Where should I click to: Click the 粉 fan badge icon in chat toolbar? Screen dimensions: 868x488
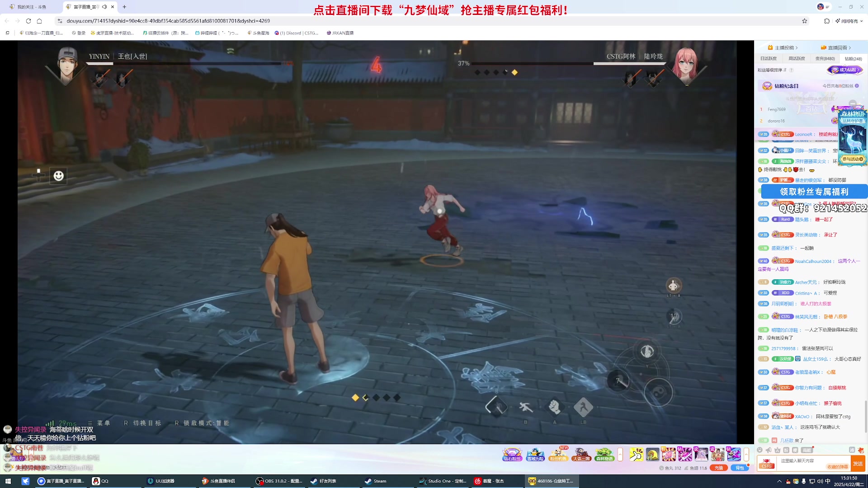787,450
